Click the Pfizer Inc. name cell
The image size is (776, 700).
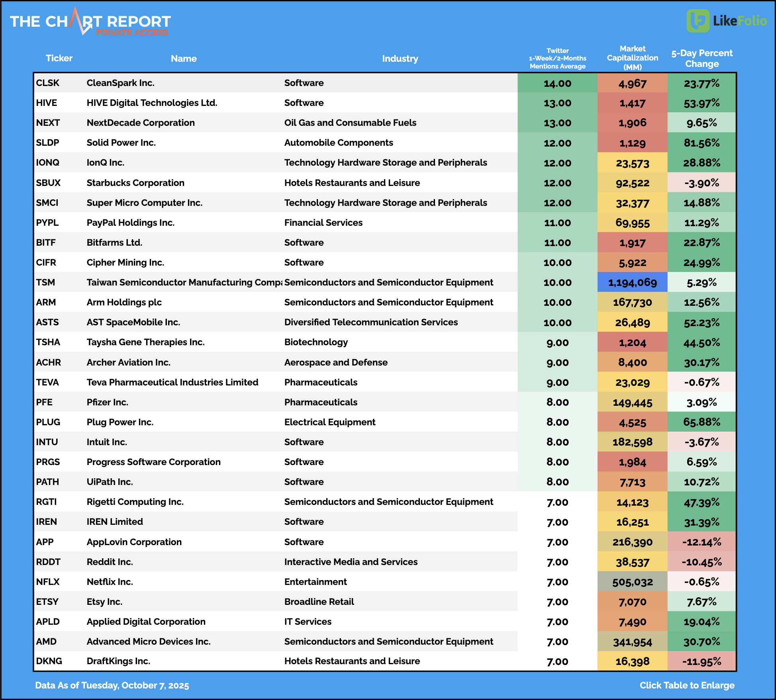(108, 402)
